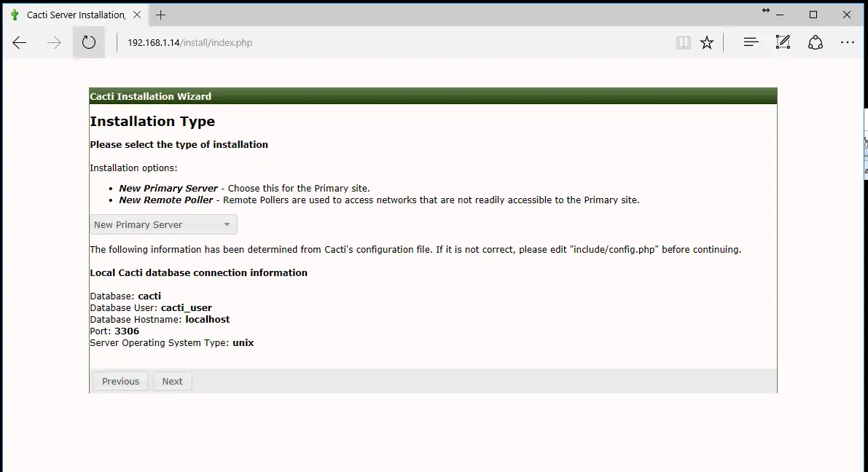Open the Share icon in toolbar
868x472 pixels.
816,42
